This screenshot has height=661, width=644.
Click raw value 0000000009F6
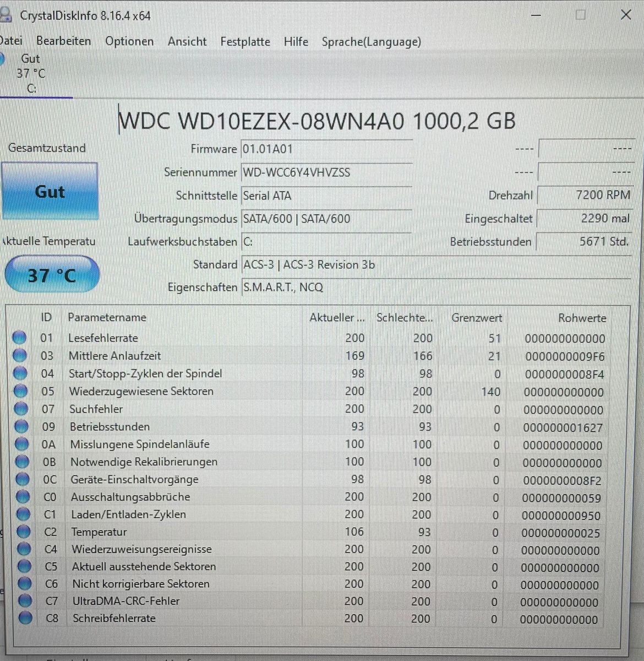[x=565, y=356]
